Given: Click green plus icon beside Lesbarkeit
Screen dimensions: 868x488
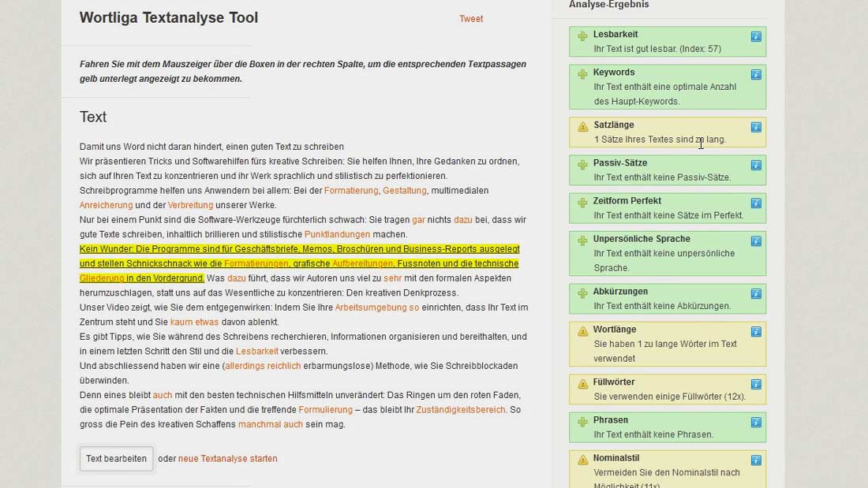Looking at the screenshot, I should (582, 36).
